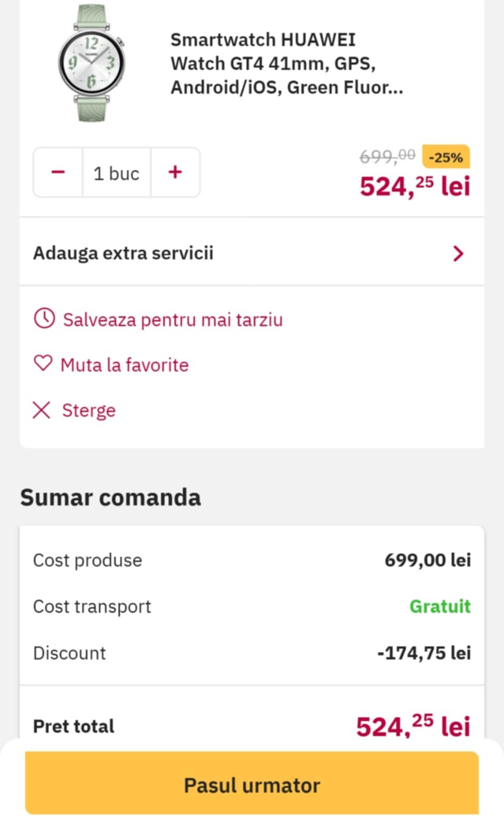This screenshot has width=504, height=823.
Task: Click the "Salveaza pentru mai tarziu" link
Action: click(x=173, y=320)
